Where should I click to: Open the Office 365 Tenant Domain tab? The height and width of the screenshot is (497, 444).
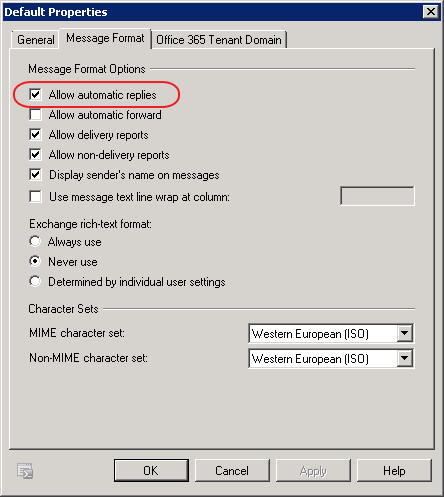click(219, 40)
